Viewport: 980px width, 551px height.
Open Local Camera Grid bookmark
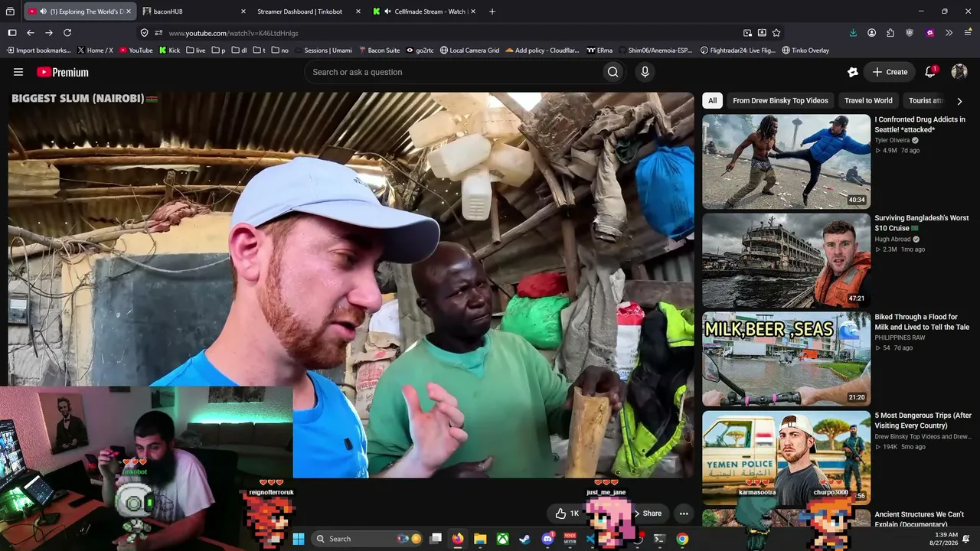[469, 51]
